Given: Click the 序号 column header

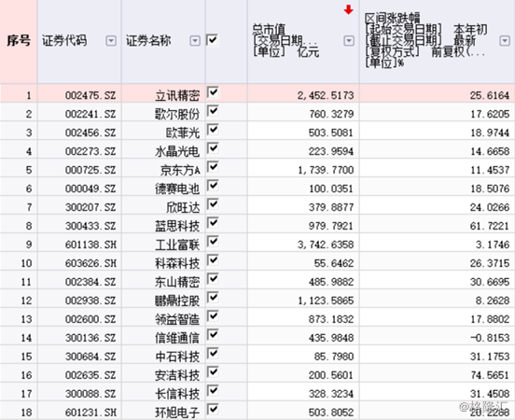Looking at the screenshot, I should pyautogui.click(x=19, y=41).
